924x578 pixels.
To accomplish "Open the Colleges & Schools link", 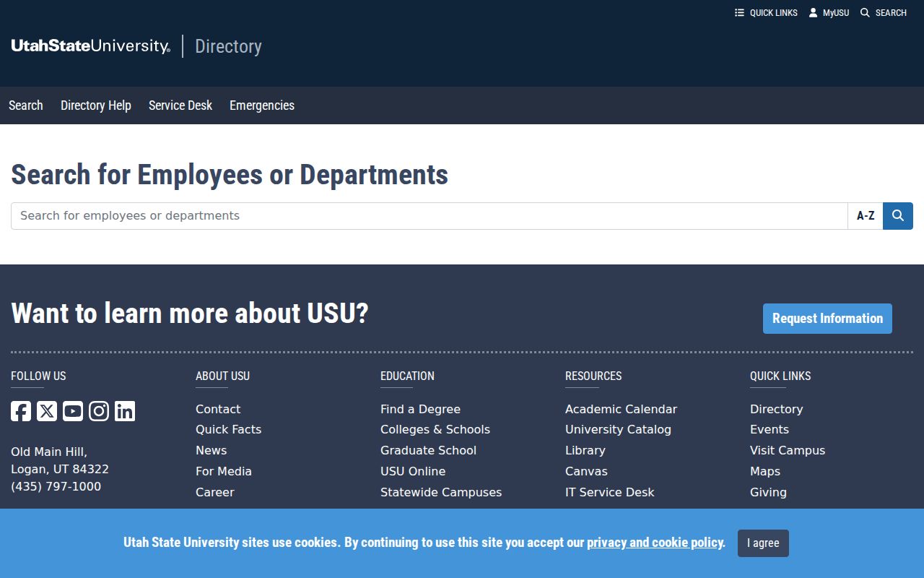I will [435, 429].
